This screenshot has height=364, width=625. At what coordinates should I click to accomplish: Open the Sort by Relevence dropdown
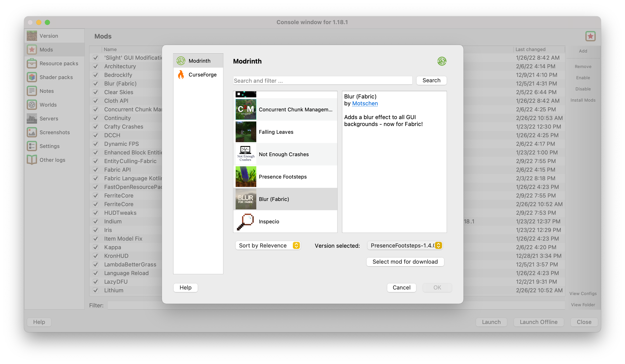[x=268, y=246]
